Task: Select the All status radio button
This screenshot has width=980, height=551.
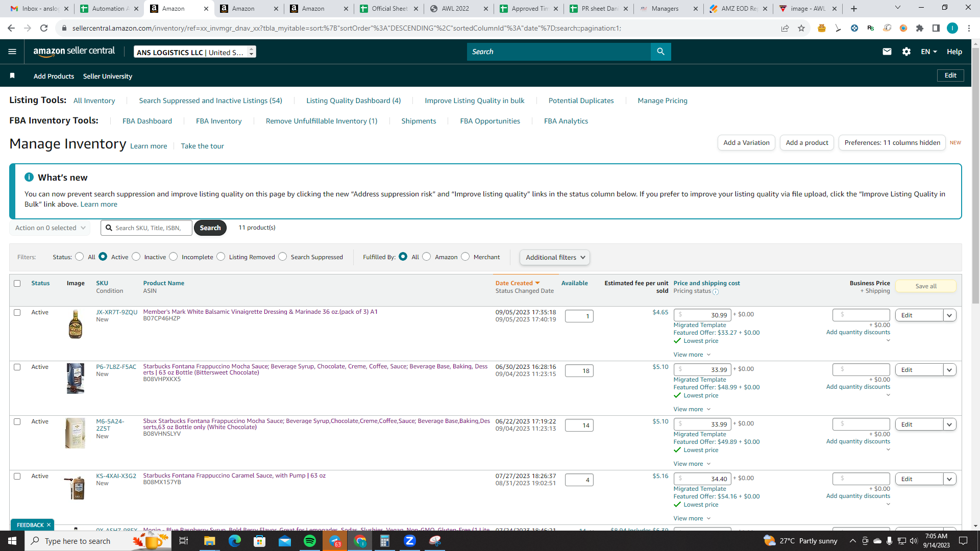Action: tap(79, 257)
